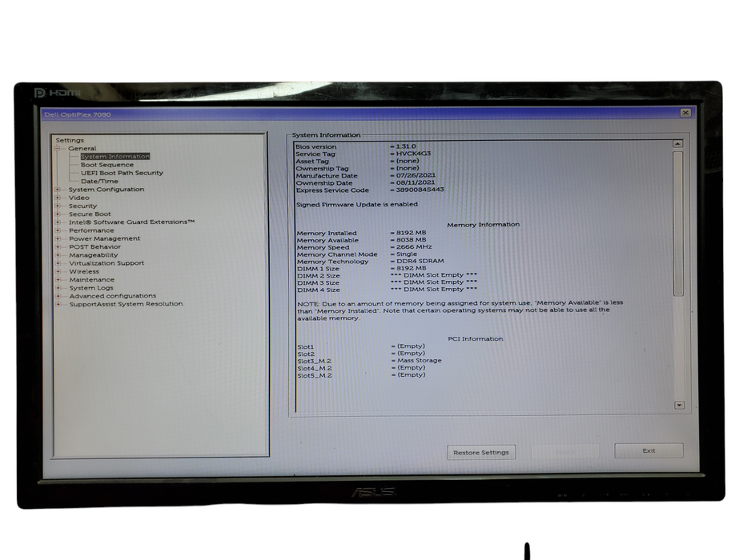
Task: Click the scroll up arrow in System Information
Action: tap(677, 144)
